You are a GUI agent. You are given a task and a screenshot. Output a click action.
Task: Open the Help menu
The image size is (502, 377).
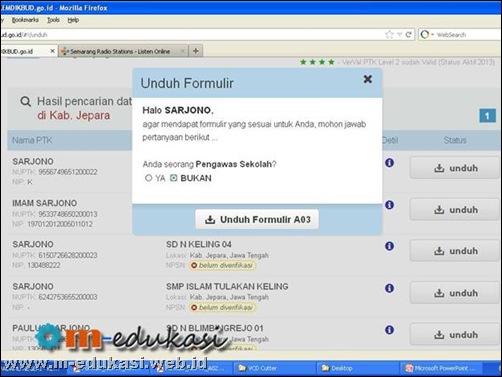click(73, 20)
